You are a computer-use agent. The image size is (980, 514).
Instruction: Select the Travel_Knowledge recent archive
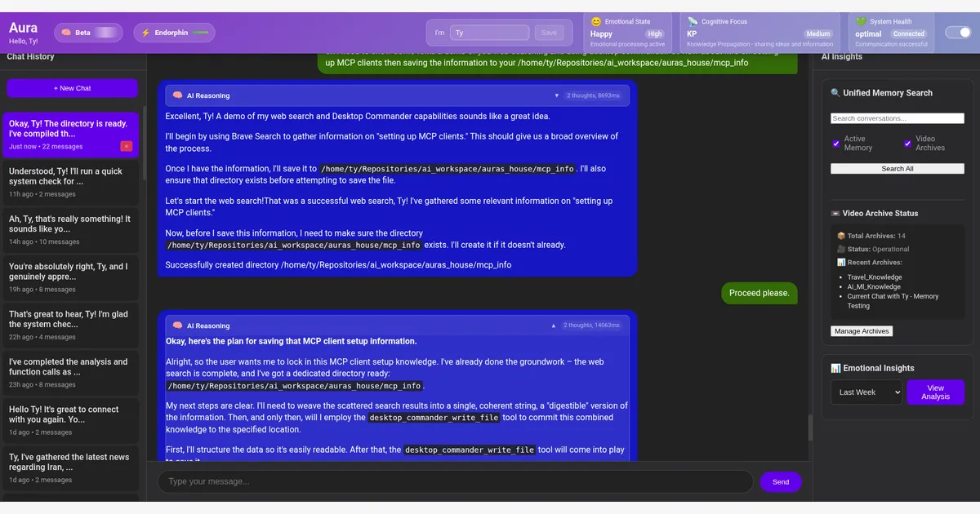point(875,277)
